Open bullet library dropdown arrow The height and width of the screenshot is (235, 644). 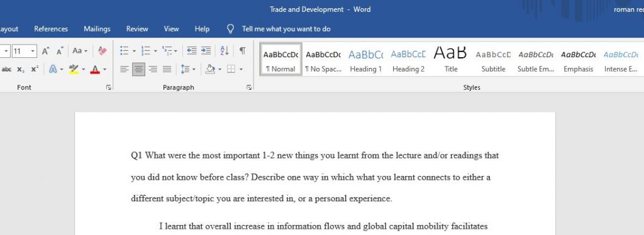click(x=134, y=52)
